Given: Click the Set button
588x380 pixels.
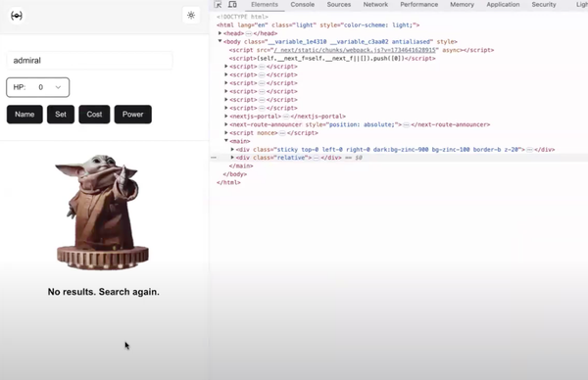Looking at the screenshot, I should 61,115.
